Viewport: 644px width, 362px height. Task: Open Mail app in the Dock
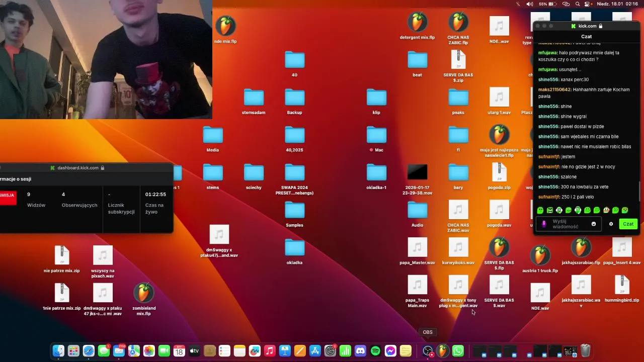coord(119,351)
